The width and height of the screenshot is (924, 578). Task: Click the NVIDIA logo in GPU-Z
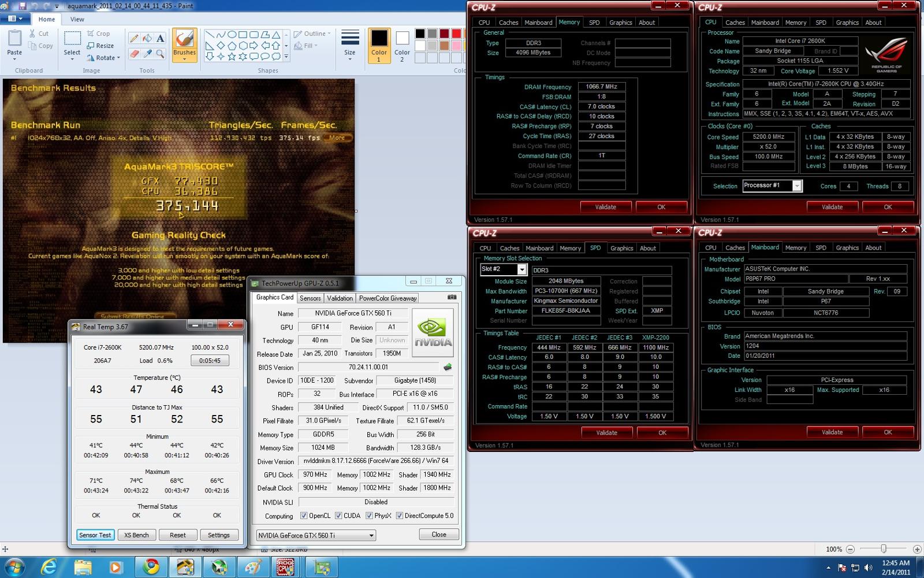433,332
